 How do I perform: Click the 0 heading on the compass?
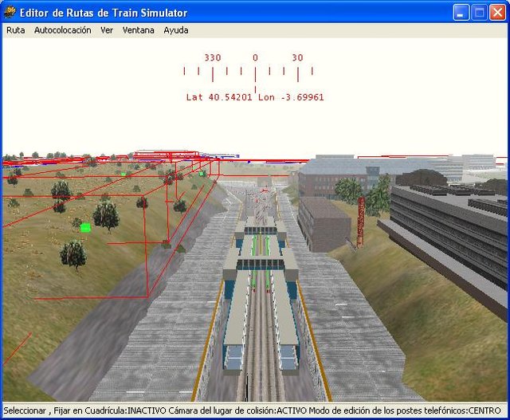(x=255, y=58)
